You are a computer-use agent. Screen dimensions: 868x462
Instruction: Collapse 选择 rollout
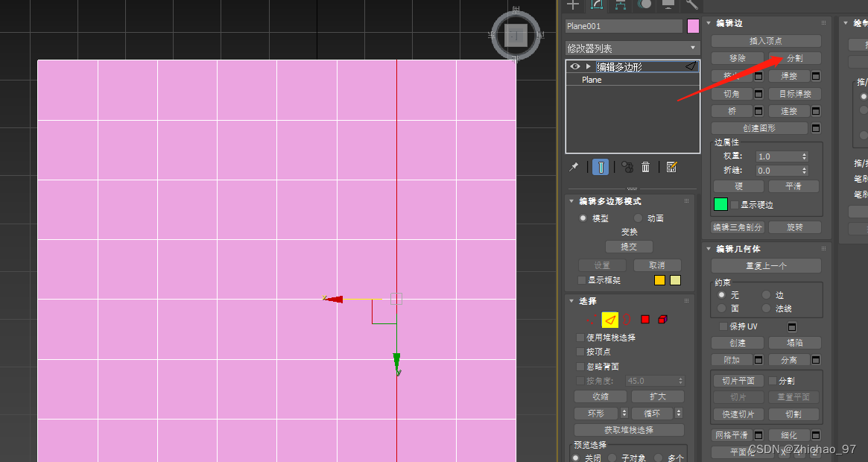coord(571,301)
